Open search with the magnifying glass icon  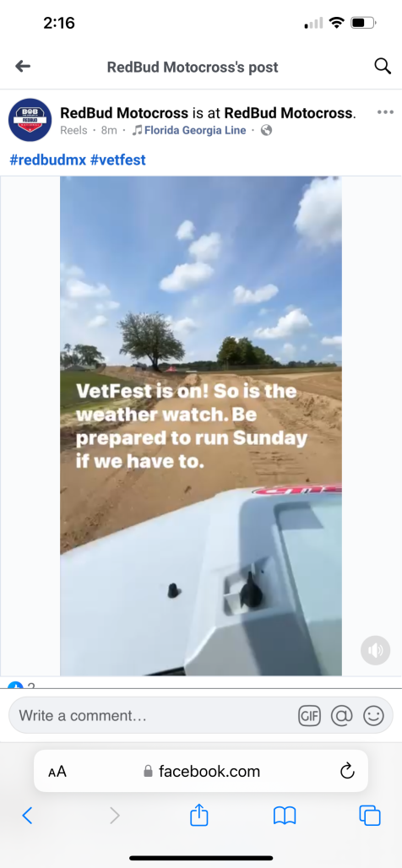(x=383, y=67)
